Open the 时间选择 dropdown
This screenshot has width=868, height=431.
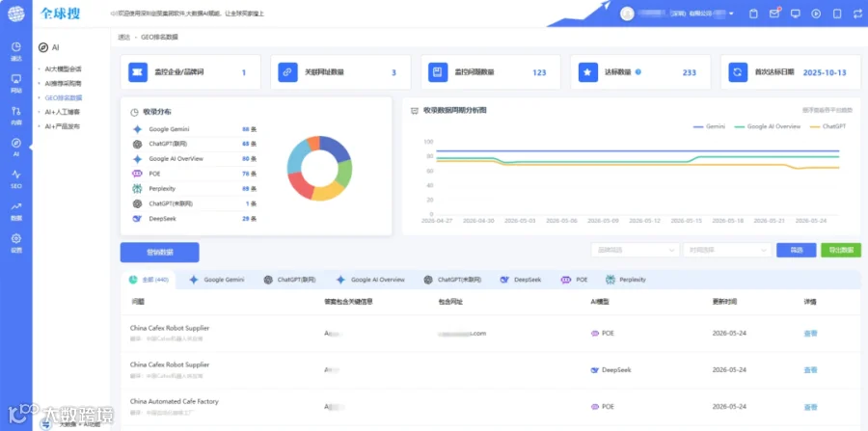click(x=727, y=250)
